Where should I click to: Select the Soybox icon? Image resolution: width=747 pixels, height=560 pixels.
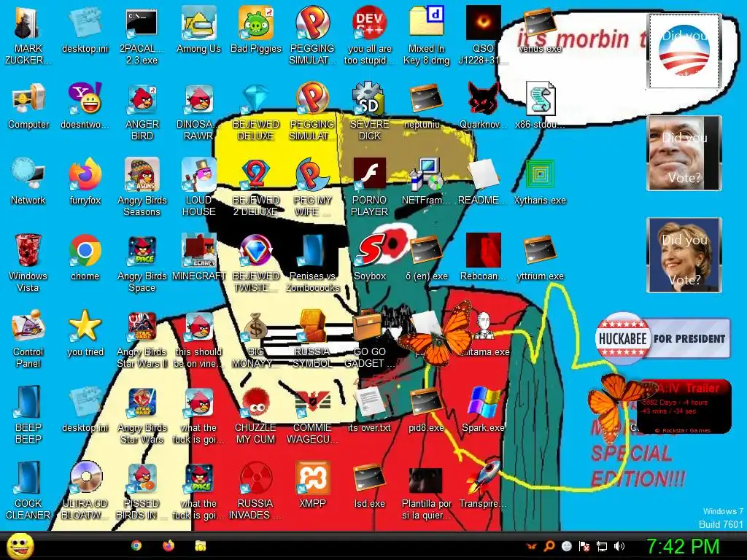coord(370,257)
